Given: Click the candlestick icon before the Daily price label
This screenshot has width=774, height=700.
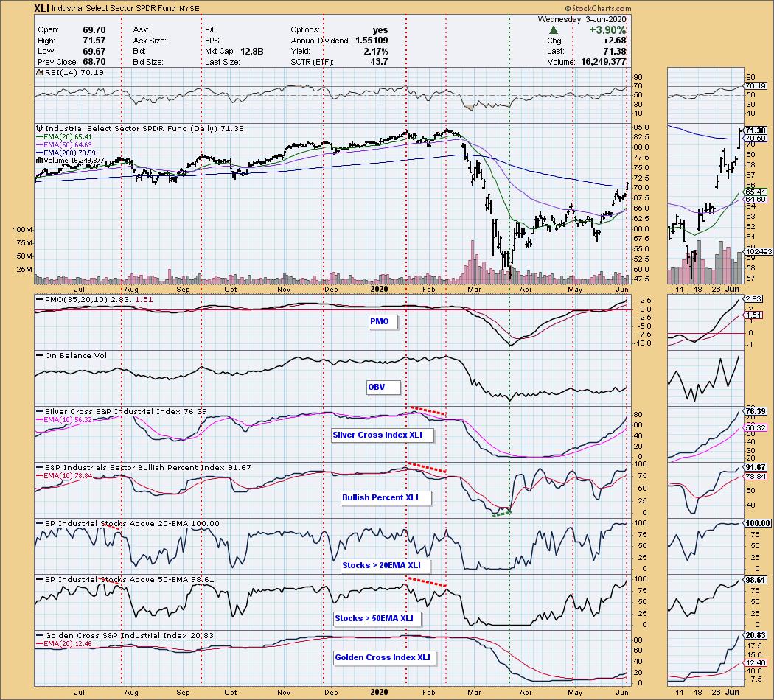Looking at the screenshot, I should point(40,129).
